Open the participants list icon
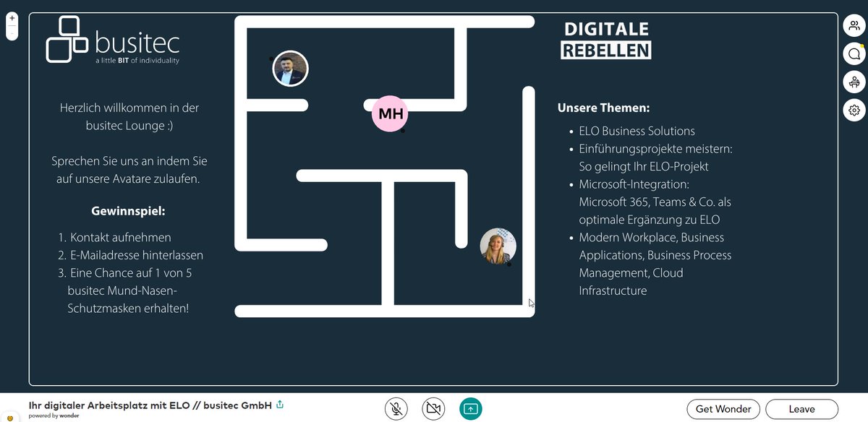The width and height of the screenshot is (868, 422). [x=854, y=25]
